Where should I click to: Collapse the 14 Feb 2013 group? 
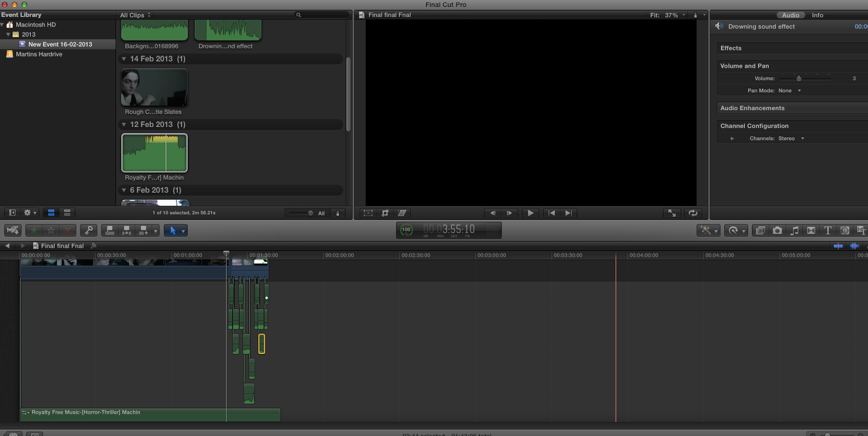tap(124, 59)
